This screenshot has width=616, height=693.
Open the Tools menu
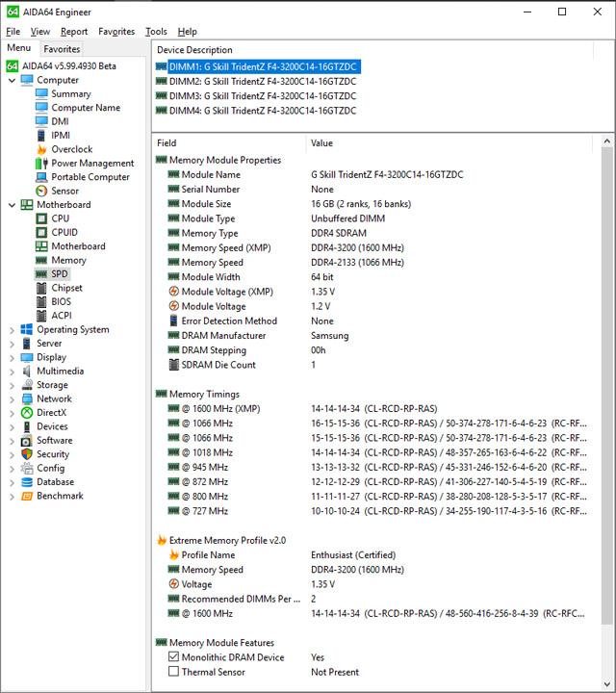tap(157, 32)
